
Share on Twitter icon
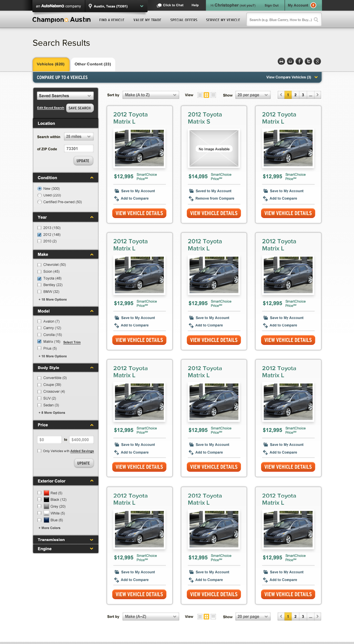click(309, 61)
